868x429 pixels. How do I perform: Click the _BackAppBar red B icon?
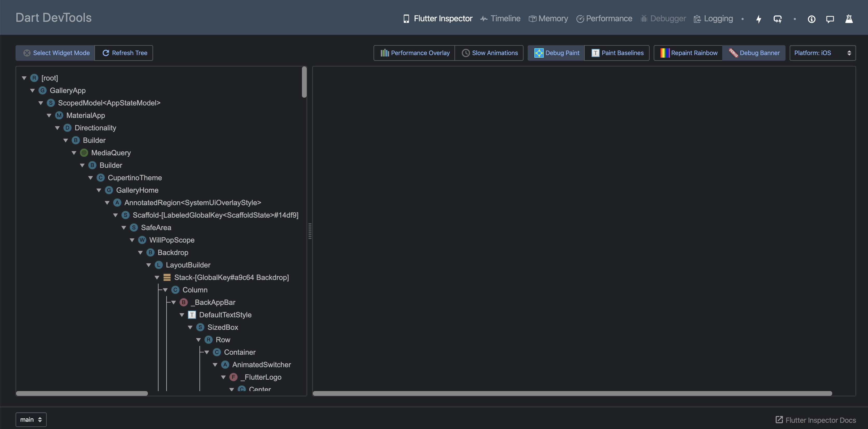(x=184, y=302)
